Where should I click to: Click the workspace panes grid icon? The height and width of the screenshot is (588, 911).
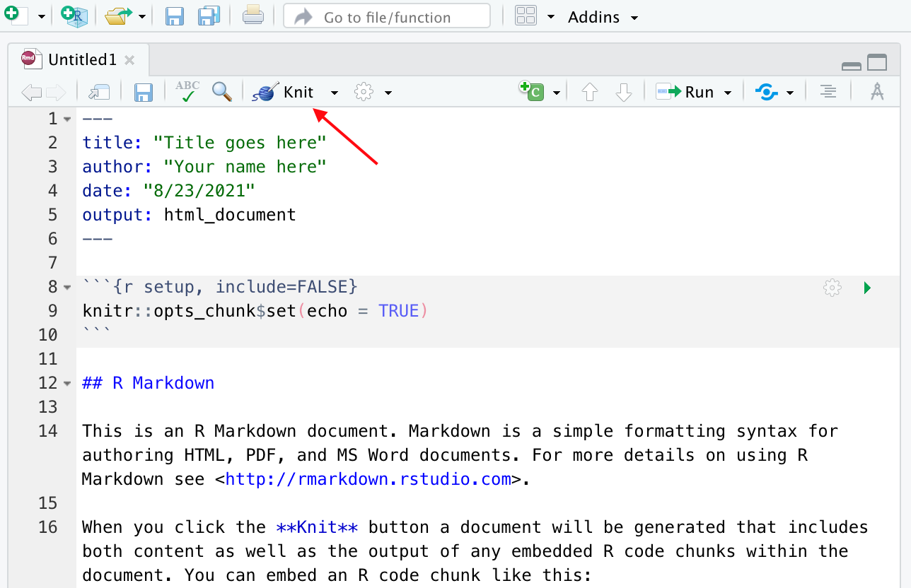(526, 16)
